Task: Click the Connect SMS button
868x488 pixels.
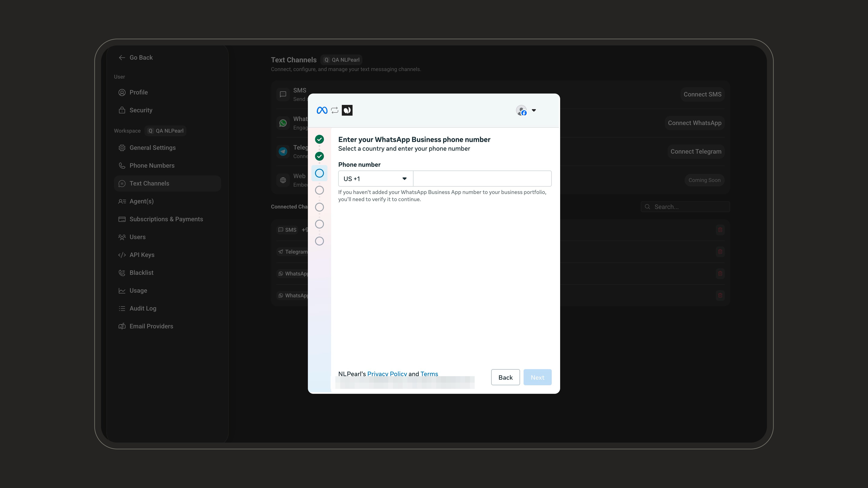Action: [702, 94]
